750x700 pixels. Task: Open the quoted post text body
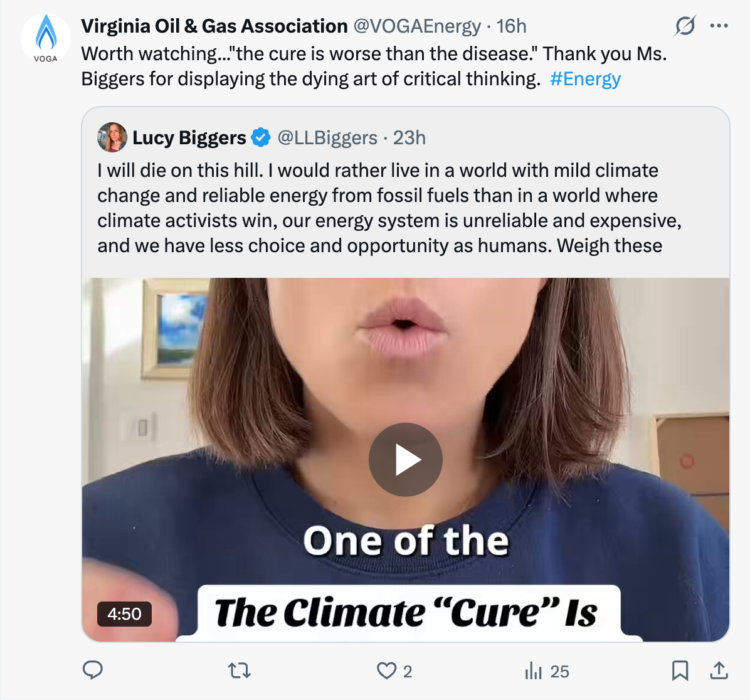pyautogui.click(x=389, y=208)
